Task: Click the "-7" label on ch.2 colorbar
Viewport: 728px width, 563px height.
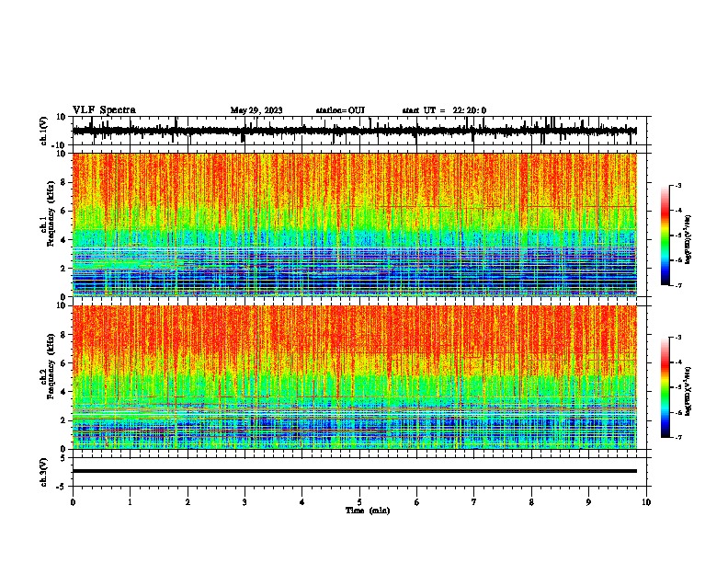Action: click(x=678, y=437)
